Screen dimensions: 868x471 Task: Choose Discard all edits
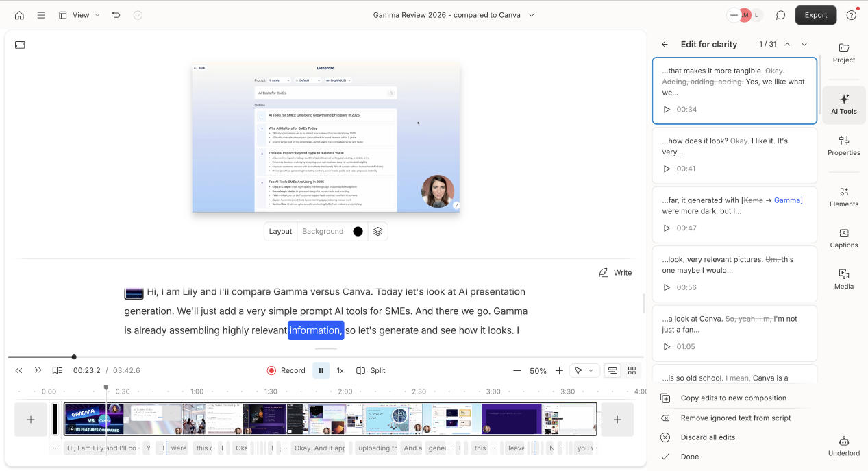click(x=709, y=437)
